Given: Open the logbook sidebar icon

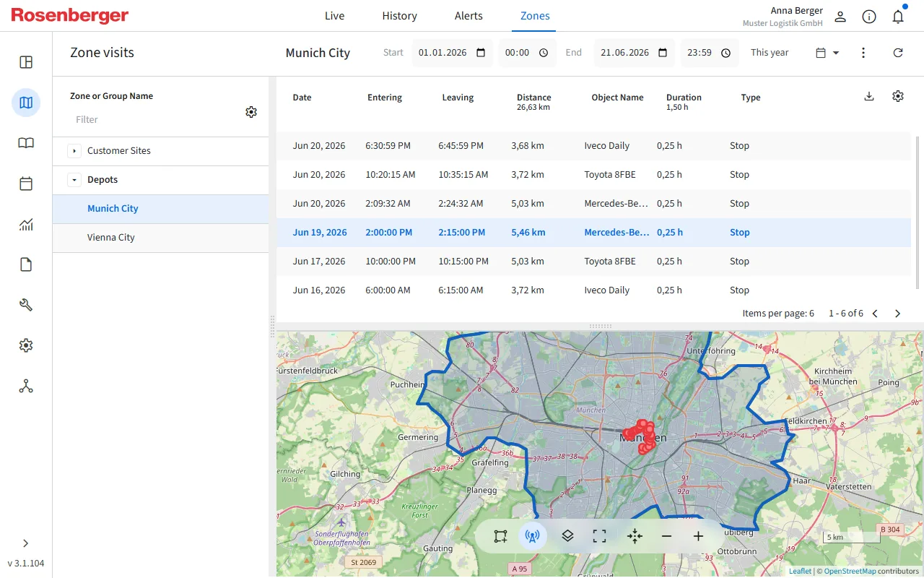Looking at the screenshot, I should click(26, 143).
